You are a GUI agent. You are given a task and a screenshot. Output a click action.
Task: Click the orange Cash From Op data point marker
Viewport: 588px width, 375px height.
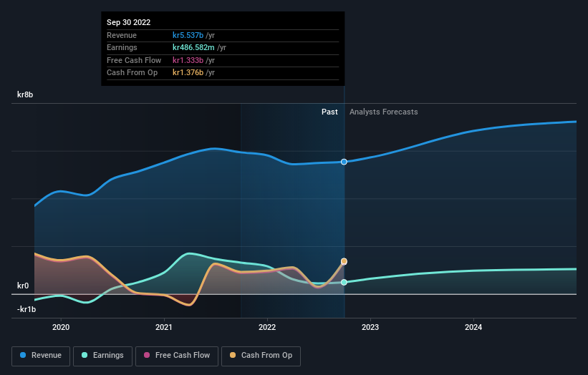(344, 261)
